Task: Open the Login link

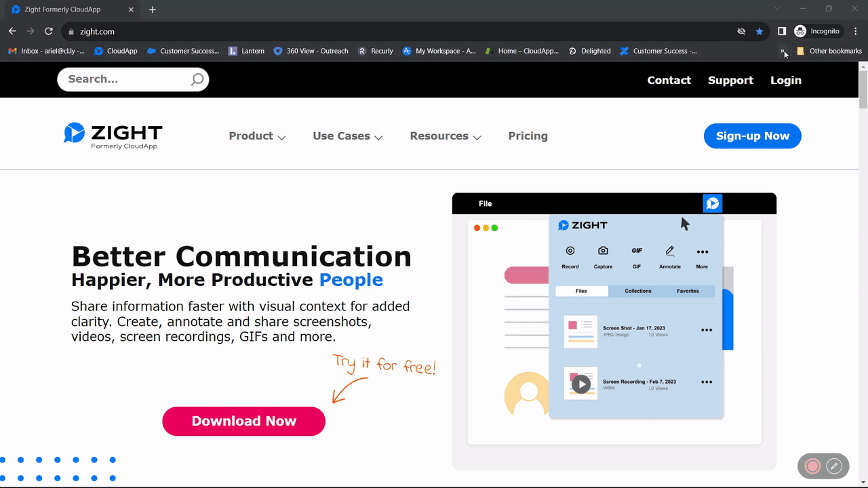Action: pyautogui.click(x=785, y=80)
